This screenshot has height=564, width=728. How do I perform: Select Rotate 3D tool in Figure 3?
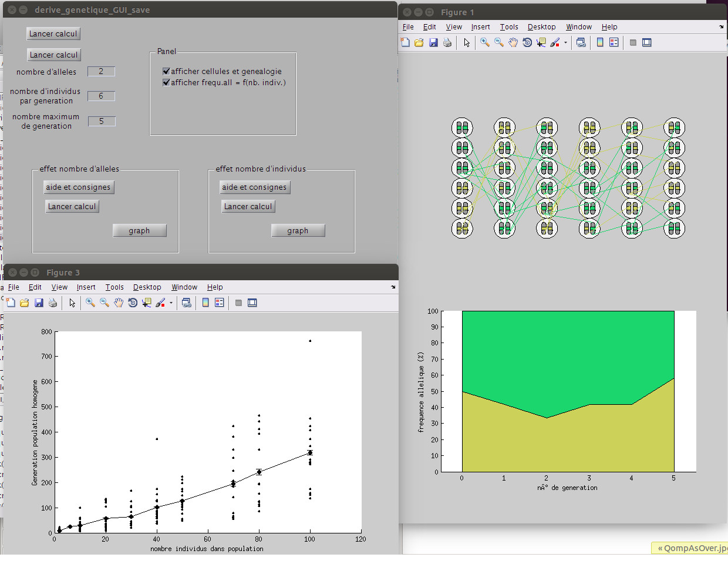tap(133, 303)
